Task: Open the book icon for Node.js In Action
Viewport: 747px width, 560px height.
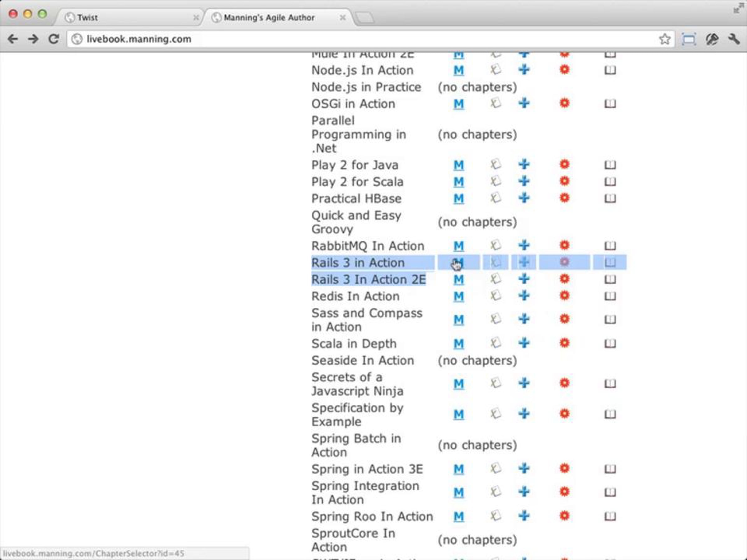Action: click(610, 70)
